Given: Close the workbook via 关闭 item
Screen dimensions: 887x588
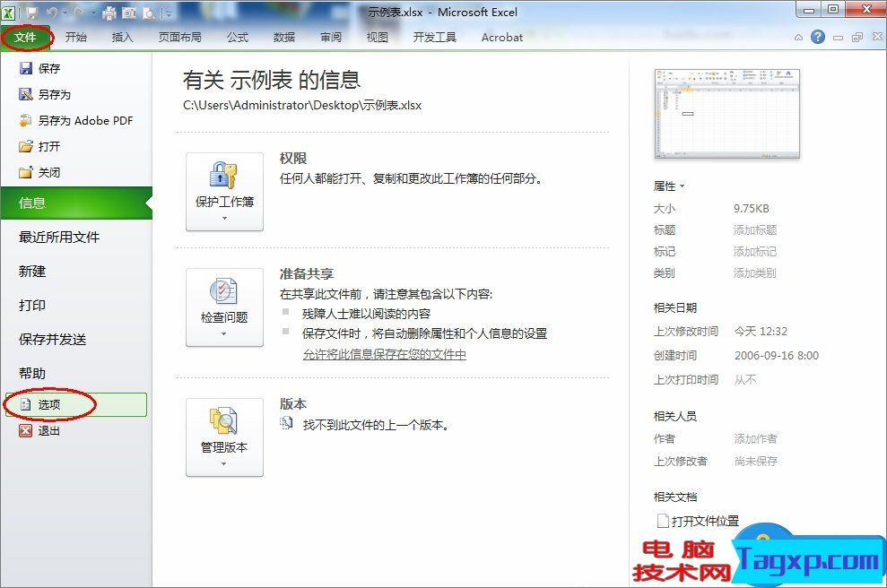Looking at the screenshot, I should coord(39,172).
